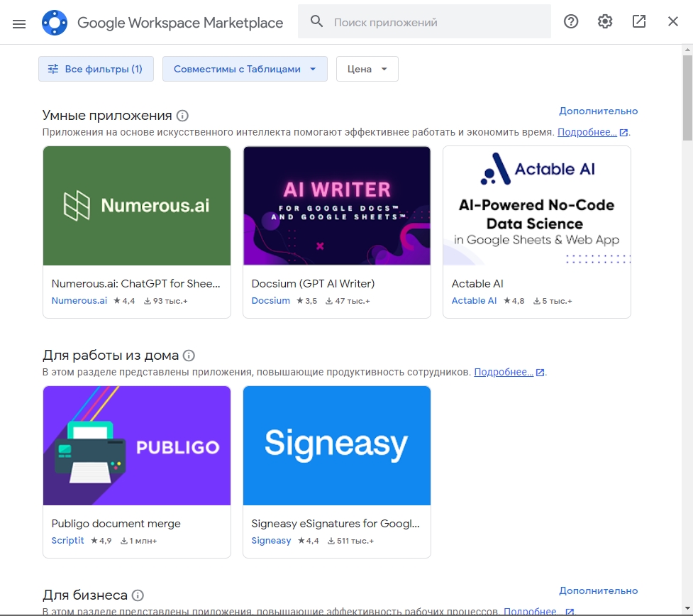
Task: Open the settings gear icon
Action: tap(605, 22)
